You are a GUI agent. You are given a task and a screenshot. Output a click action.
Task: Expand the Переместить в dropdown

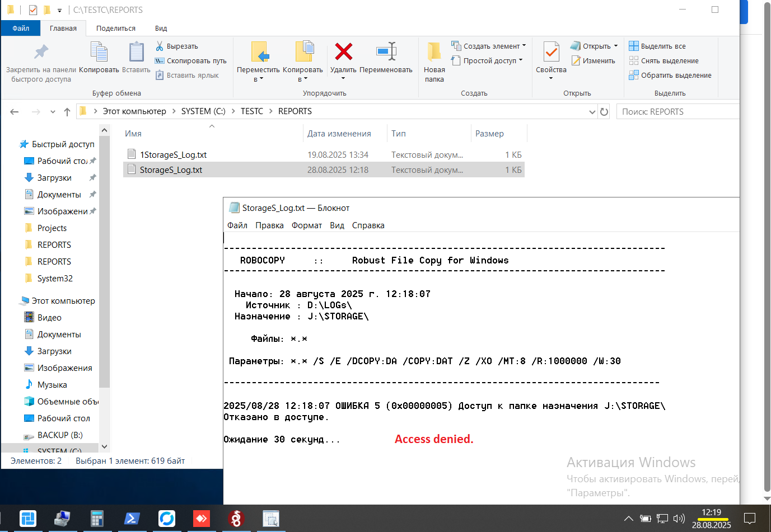point(261,79)
